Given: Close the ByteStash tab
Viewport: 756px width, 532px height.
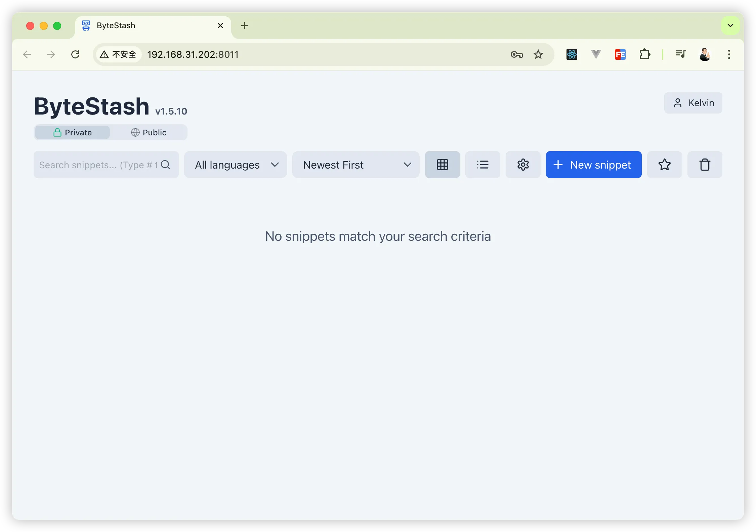Looking at the screenshot, I should (x=220, y=26).
